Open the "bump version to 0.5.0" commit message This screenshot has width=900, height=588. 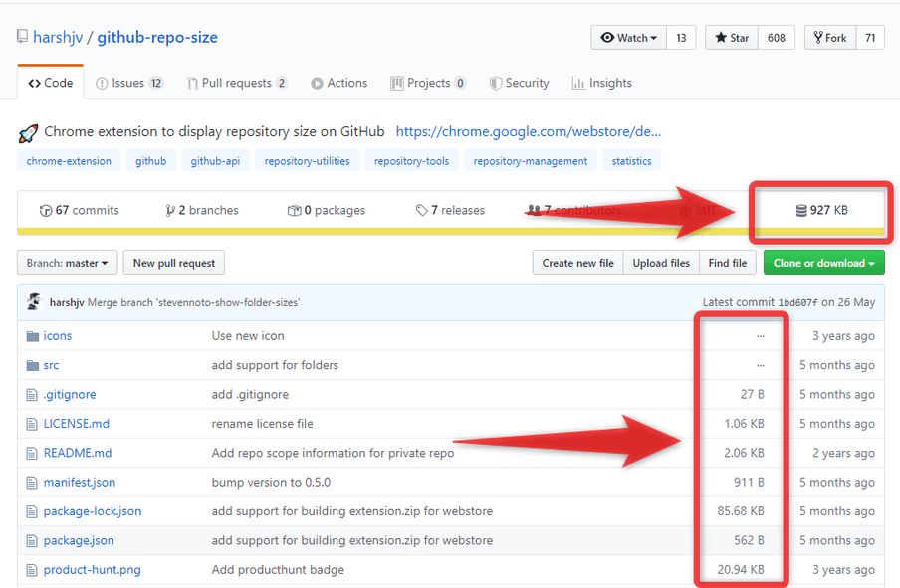tap(271, 483)
